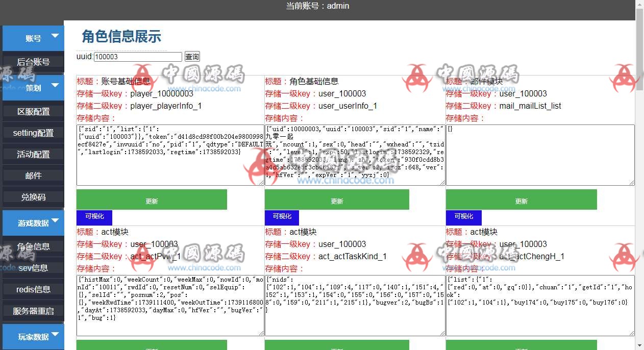The image size is (644, 350).
Task: Click inside the uuid input field
Action: pos(137,56)
